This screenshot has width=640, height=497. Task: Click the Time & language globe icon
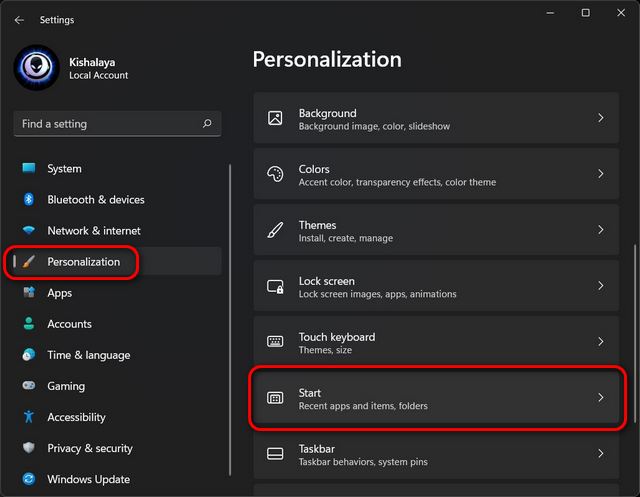point(29,355)
